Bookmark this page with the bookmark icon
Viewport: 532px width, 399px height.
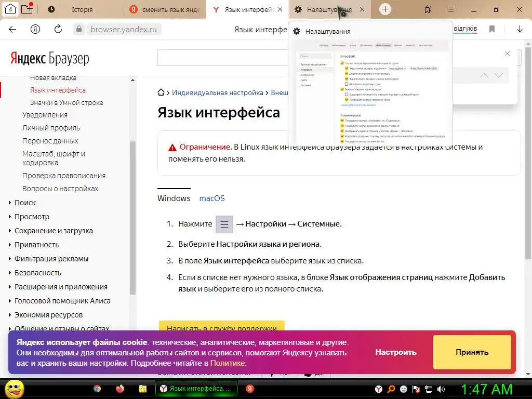[x=492, y=29]
